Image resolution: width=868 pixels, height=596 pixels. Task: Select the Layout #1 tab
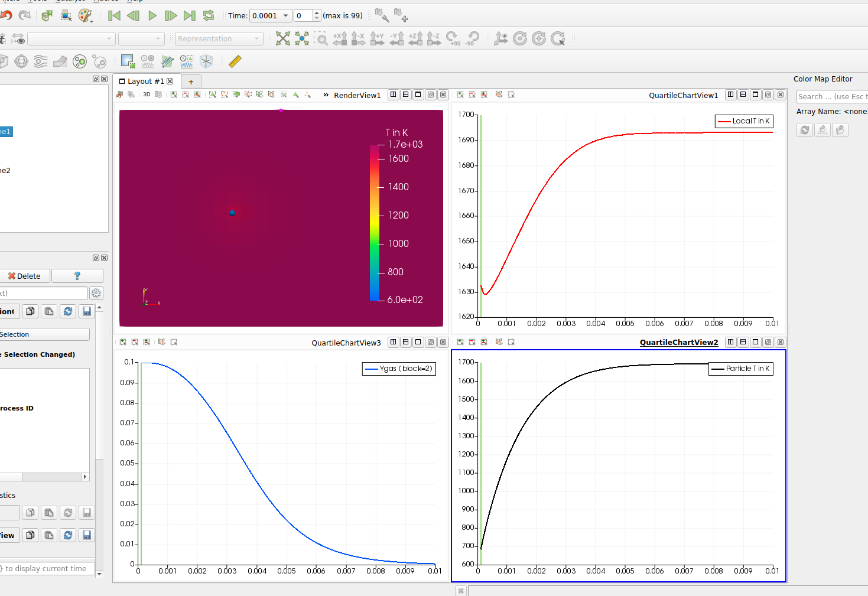[145, 82]
